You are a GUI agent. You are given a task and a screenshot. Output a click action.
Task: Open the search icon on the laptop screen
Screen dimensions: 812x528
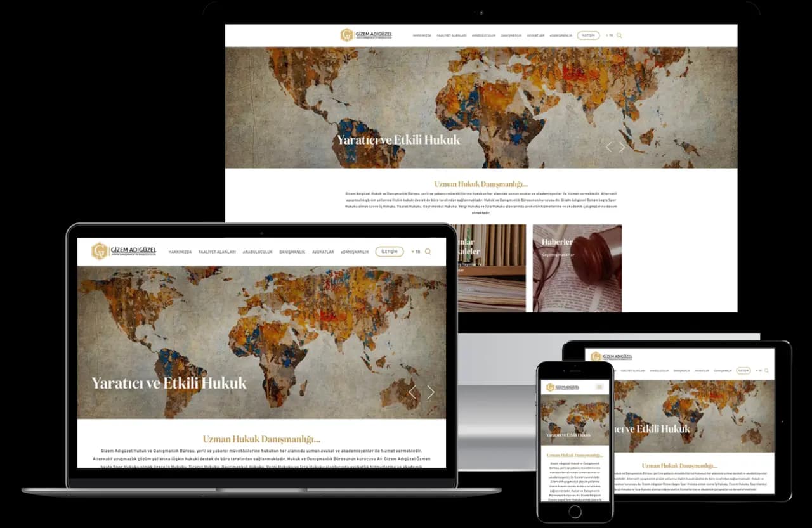coord(428,252)
